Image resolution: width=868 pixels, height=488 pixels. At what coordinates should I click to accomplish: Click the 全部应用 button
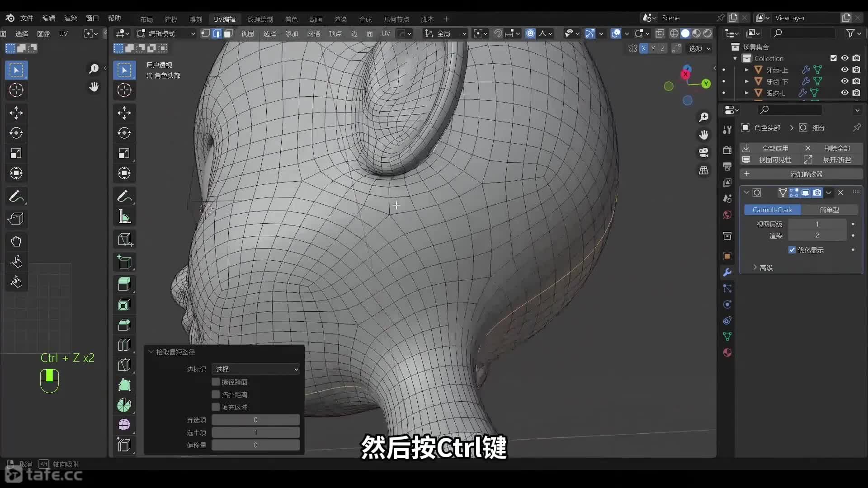[770, 148]
